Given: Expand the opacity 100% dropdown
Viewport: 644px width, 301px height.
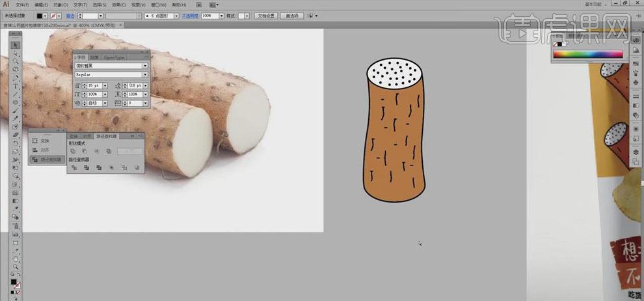Looking at the screenshot, I should tap(221, 15).
